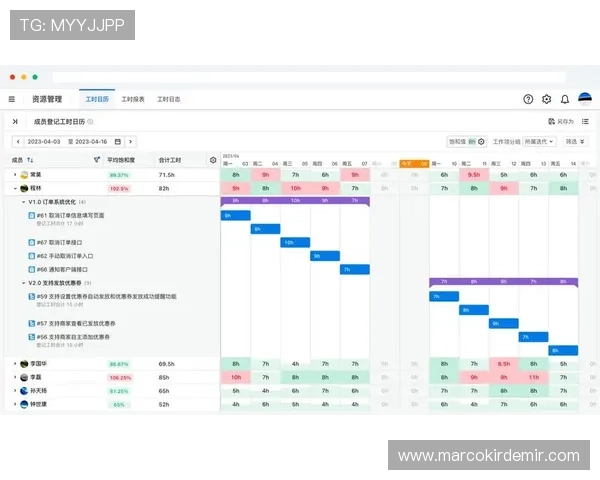
Task: Open the calendar picker icon in date range
Action: (x=118, y=142)
